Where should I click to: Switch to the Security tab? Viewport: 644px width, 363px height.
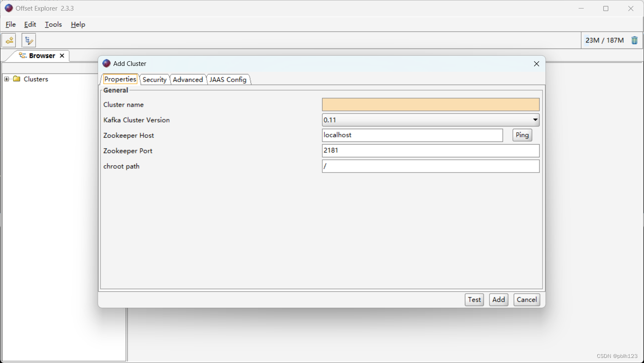[155, 79]
